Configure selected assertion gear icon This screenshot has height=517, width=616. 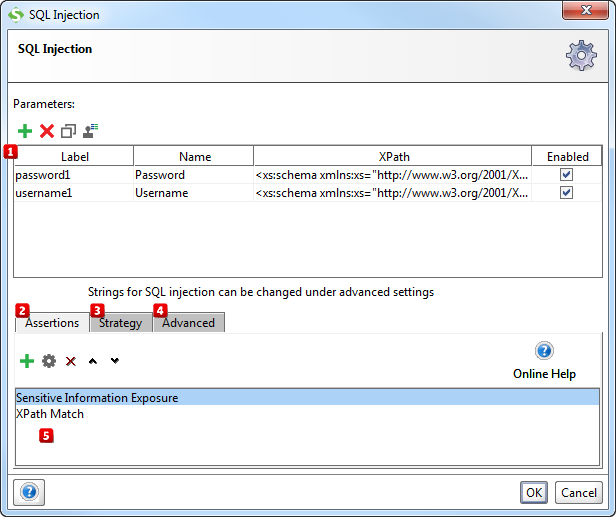[x=49, y=361]
